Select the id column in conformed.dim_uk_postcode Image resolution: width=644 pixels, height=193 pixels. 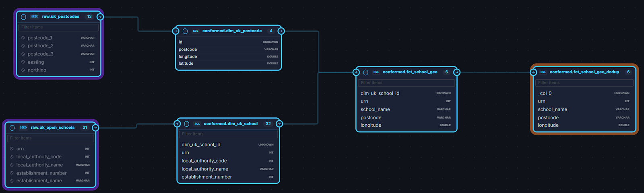click(x=229, y=42)
